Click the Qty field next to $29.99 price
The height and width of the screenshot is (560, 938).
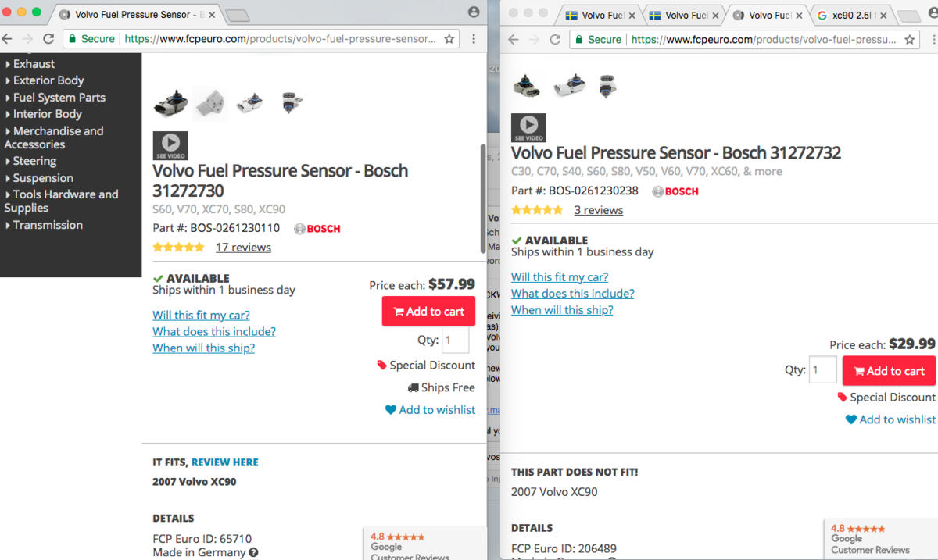(823, 370)
